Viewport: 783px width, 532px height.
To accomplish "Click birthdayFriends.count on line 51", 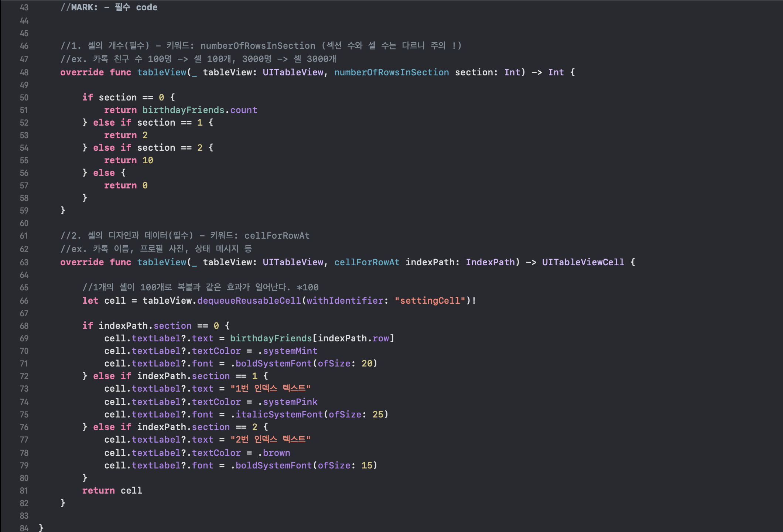I will click(x=199, y=110).
